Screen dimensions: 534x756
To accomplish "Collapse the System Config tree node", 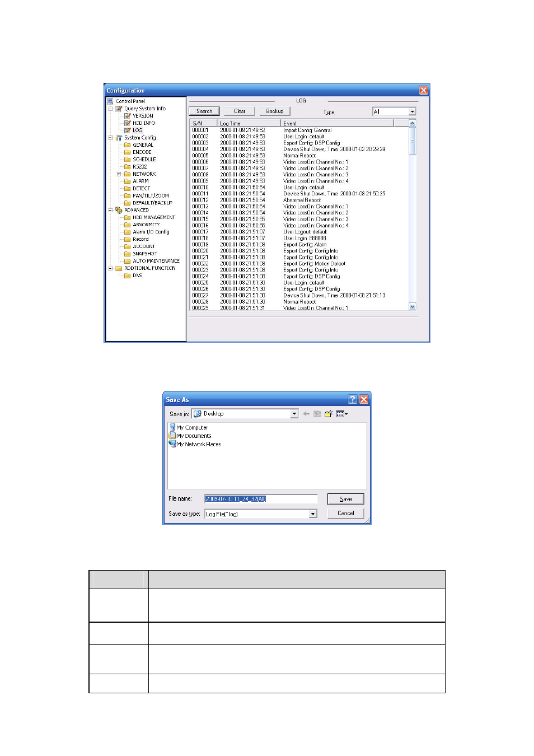I will (110, 138).
